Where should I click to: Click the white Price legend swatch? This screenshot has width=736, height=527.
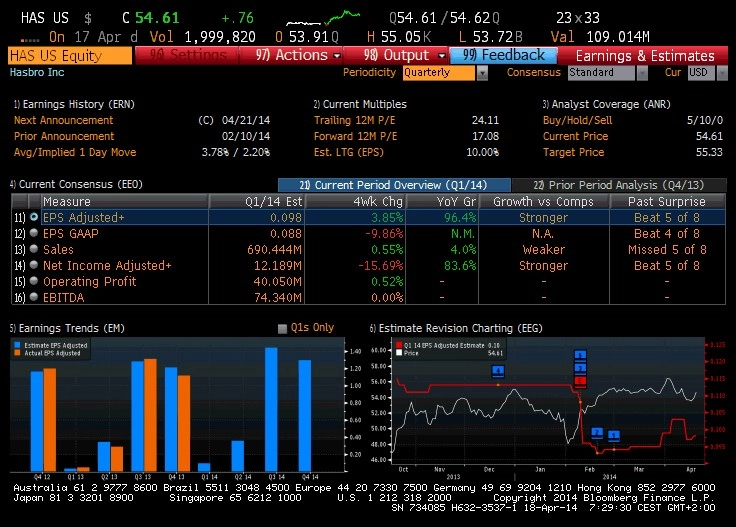(399, 353)
